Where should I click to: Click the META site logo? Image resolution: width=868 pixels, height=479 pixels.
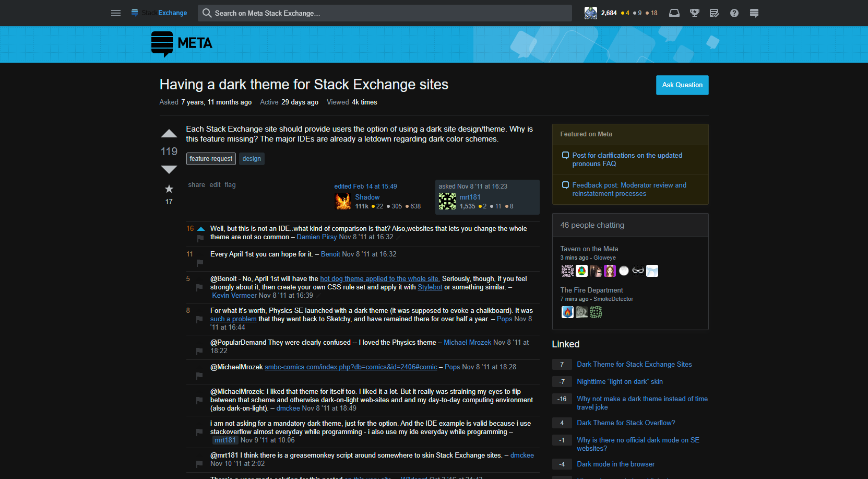pos(182,44)
